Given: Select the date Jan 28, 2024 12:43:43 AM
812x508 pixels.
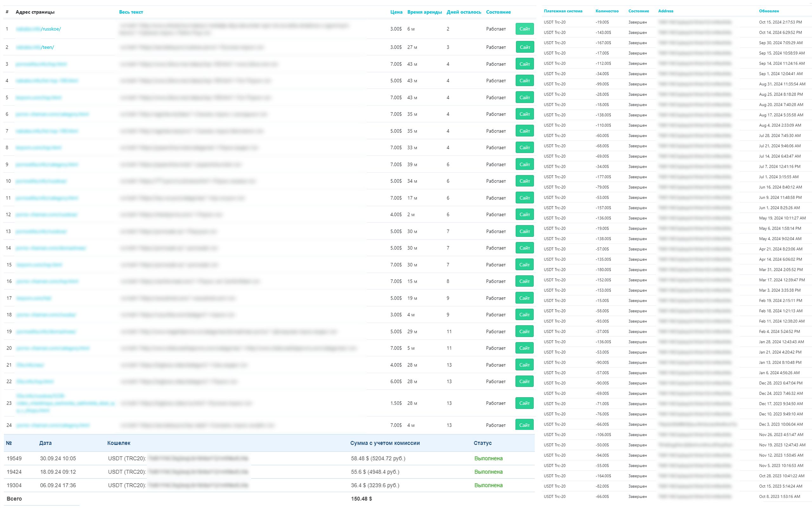Looking at the screenshot, I should tap(782, 342).
